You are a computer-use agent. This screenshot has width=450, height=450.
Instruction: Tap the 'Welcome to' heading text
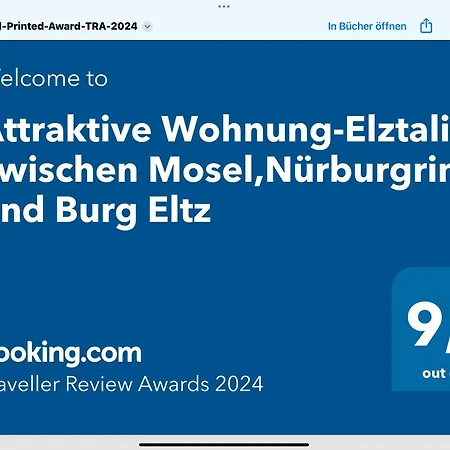pyautogui.click(x=54, y=78)
